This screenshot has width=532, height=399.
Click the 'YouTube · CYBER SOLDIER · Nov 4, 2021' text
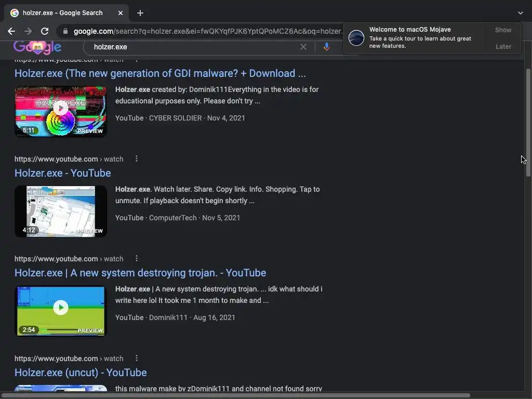click(x=180, y=118)
